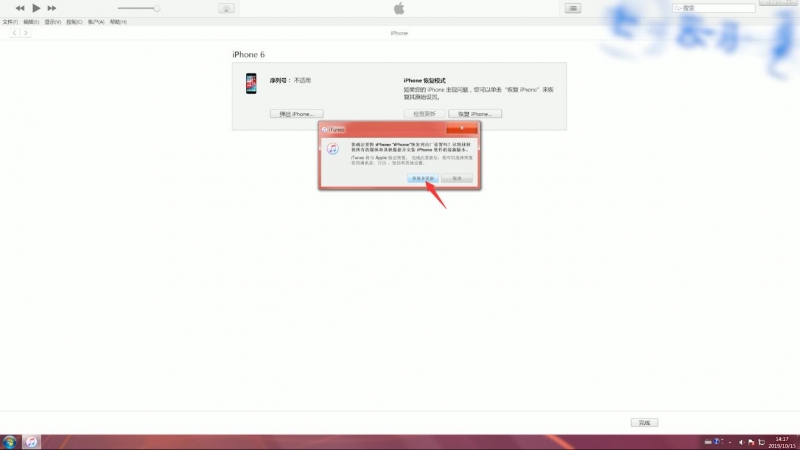Click the action center flag tray icon
The height and width of the screenshot is (450, 800).
click(x=751, y=442)
